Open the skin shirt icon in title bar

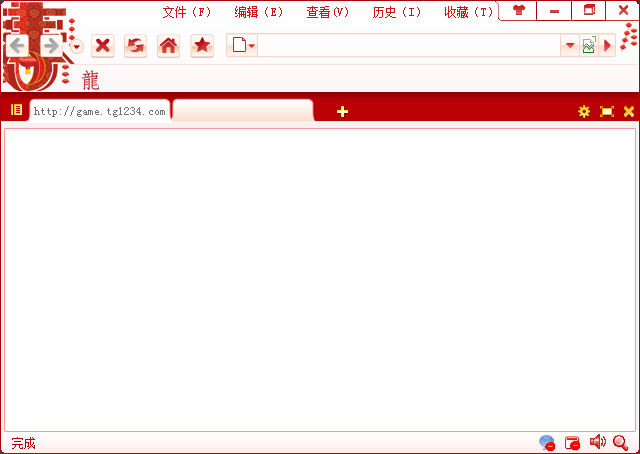tap(518, 10)
